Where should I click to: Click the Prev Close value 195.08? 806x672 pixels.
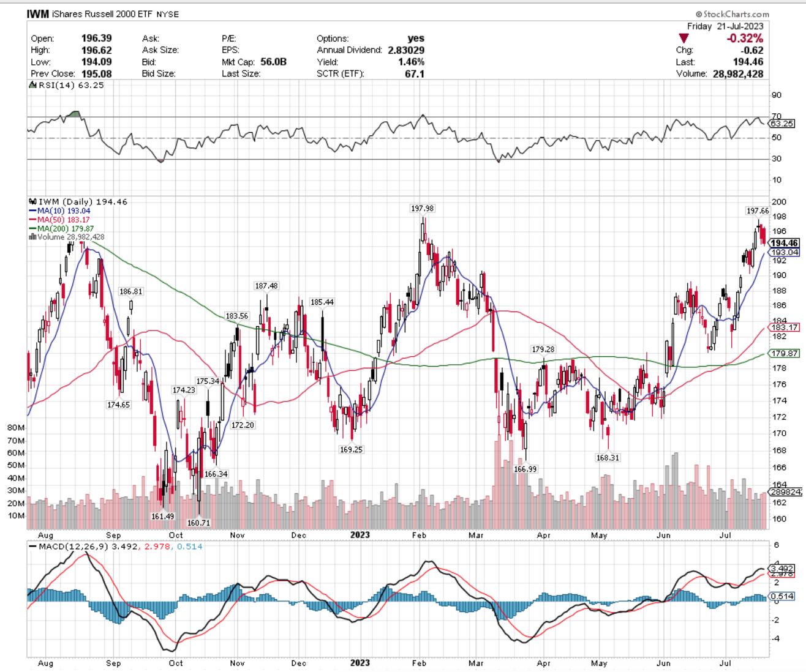coord(97,73)
